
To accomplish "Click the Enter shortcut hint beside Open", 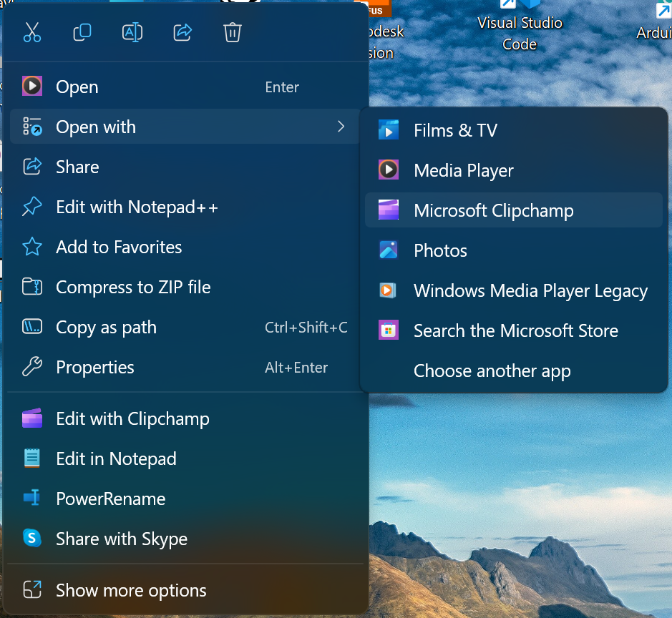I will click(281, 87).
